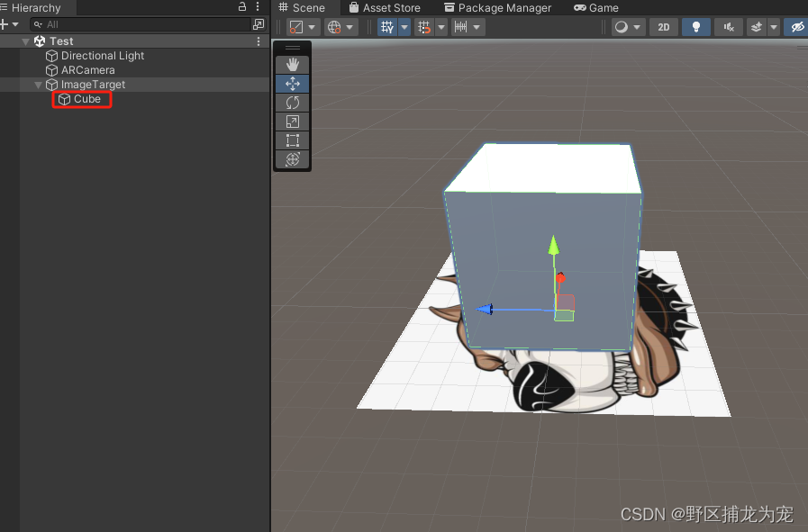Open the draw mode dropdown arrow

[x=637, y=27]
